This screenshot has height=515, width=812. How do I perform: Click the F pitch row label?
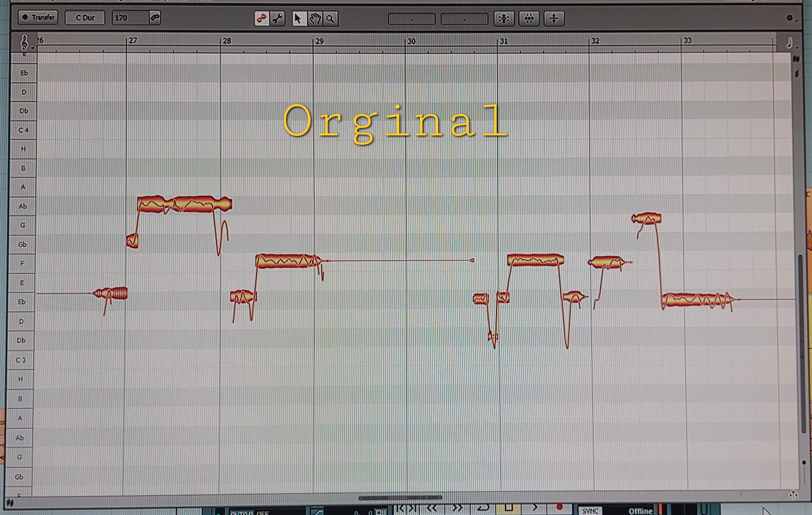click(22, 263)
